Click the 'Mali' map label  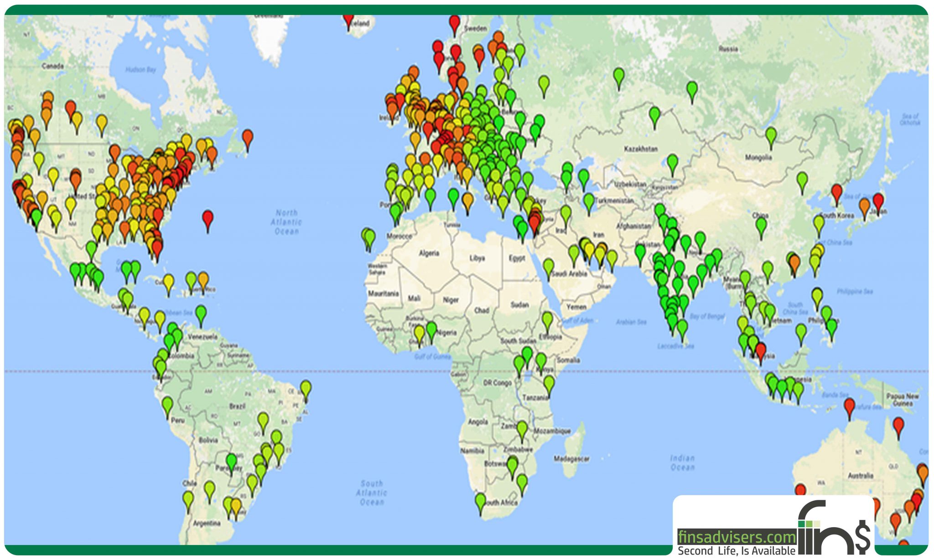414,298
